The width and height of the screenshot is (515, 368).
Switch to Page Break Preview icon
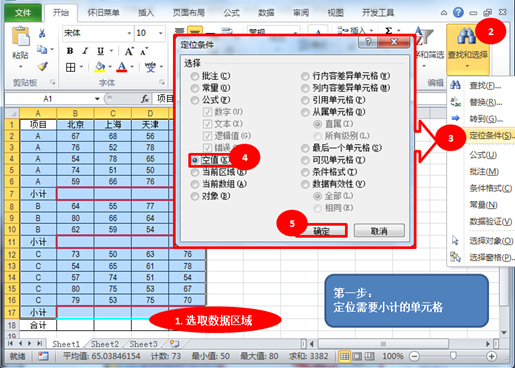(369, 356)
